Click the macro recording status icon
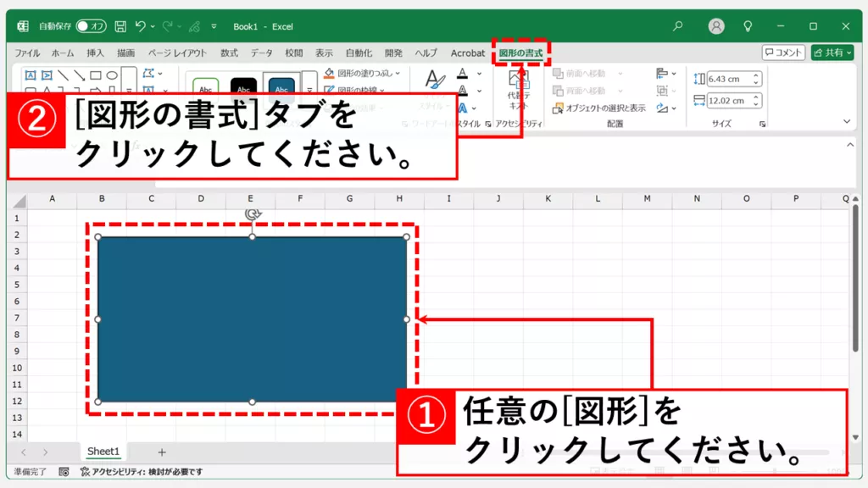 click(x=64, y=472)
